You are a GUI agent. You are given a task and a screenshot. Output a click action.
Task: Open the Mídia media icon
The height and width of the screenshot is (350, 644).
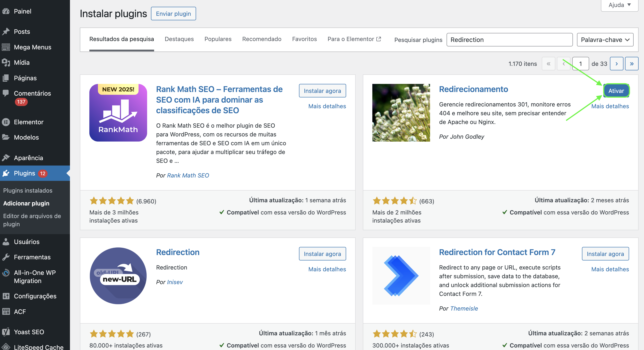pyautogui.click(x=6, y=62)
